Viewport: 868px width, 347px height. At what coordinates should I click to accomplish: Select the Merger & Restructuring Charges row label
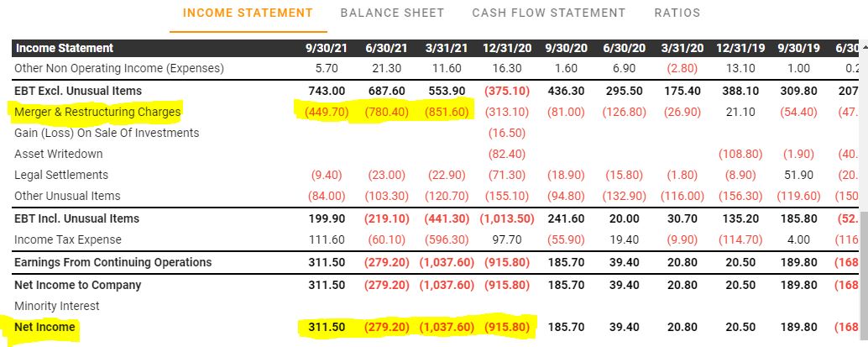coord(97,112)
